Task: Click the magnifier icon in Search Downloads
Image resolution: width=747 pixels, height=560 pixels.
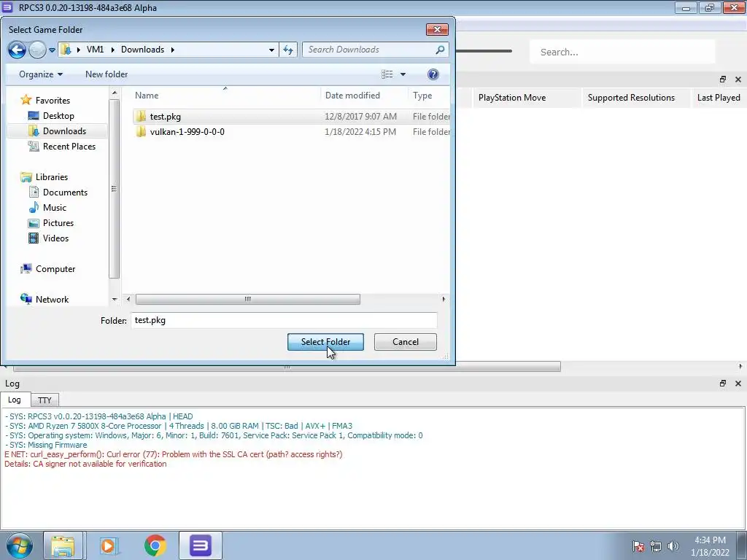Action: 440,50
